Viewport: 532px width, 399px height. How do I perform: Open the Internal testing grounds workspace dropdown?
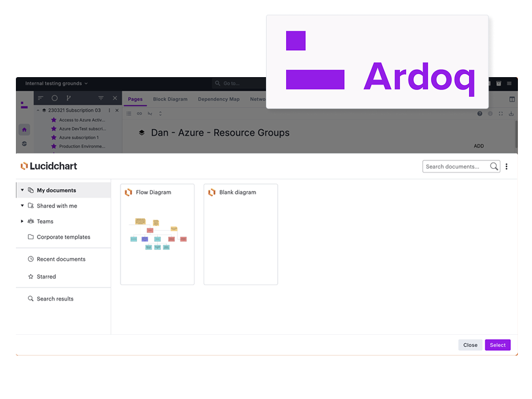pos(56,84)
